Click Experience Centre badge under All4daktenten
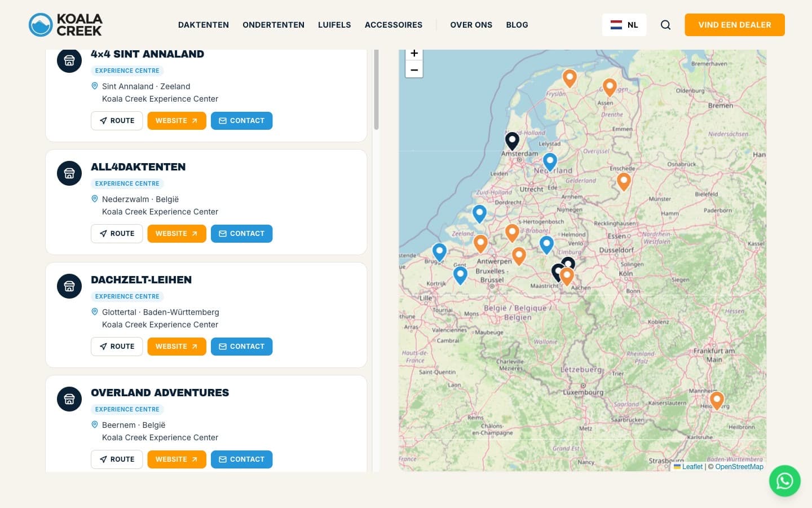This screenshot has height=508, width=812. click(127, 183)
